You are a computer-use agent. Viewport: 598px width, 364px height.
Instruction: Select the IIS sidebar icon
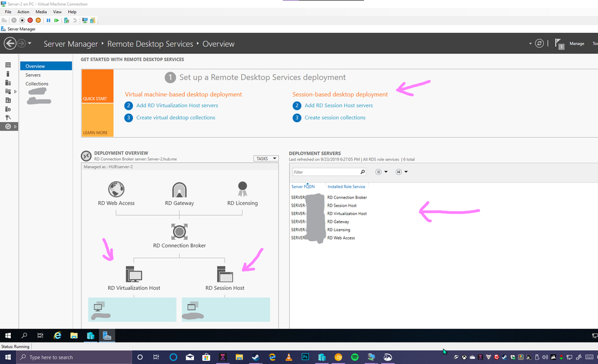(8, 109)
